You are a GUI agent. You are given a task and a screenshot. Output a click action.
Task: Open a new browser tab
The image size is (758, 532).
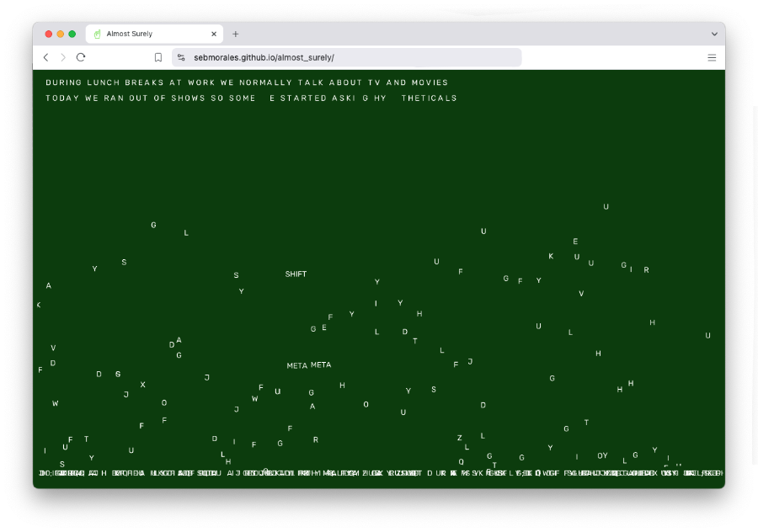(x=236, y=34)
